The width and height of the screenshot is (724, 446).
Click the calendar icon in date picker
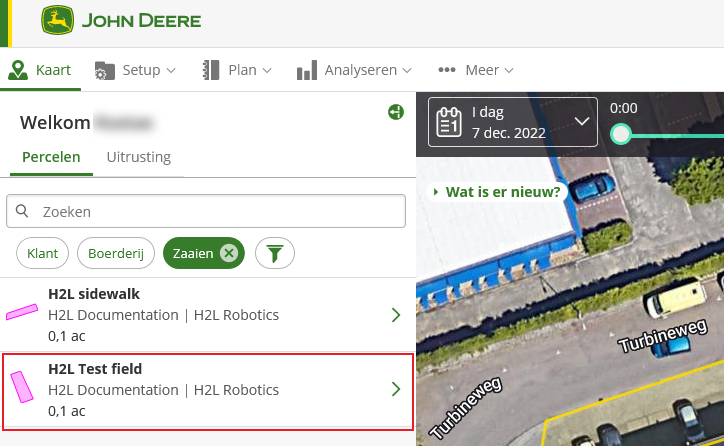(x=450, y=122)
